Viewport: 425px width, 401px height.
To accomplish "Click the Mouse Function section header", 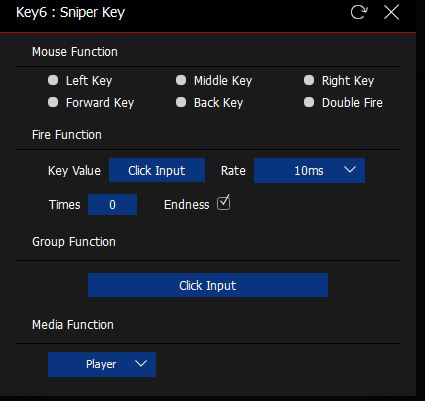I will [x=75, y=52].
